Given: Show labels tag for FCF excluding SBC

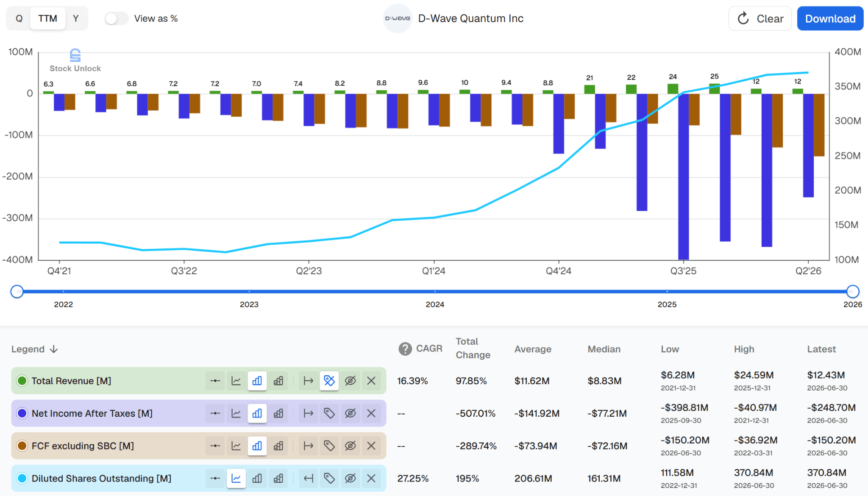Looking at the screenshot, I should pyautogui.click(x=329, y=446).
